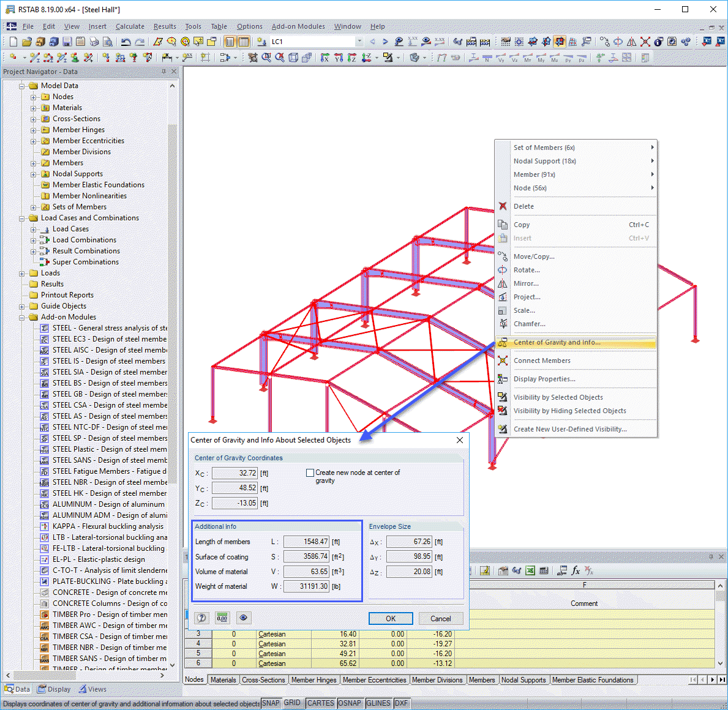Viewport: 728px width, 710px height.
Task: Expand the Guide Objects folder
Action: pyautogui.click(x=22, y=307)
